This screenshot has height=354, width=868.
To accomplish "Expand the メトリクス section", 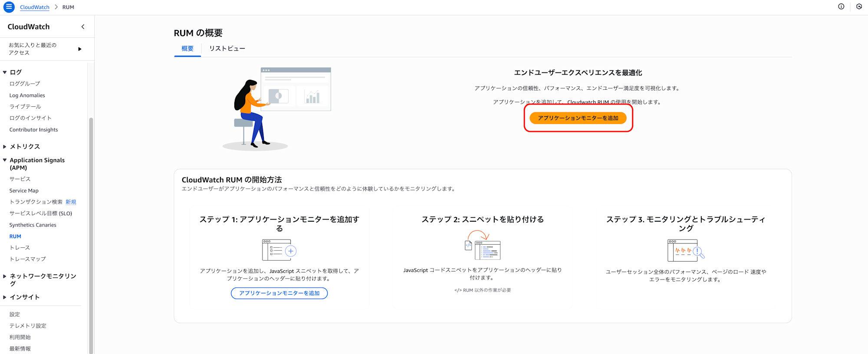I will pos(5,147).
